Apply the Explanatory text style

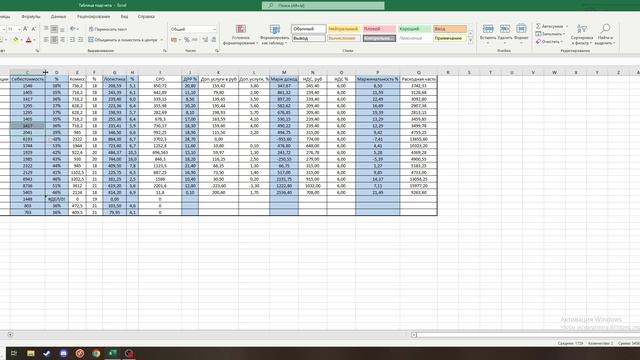pos(414,38)
